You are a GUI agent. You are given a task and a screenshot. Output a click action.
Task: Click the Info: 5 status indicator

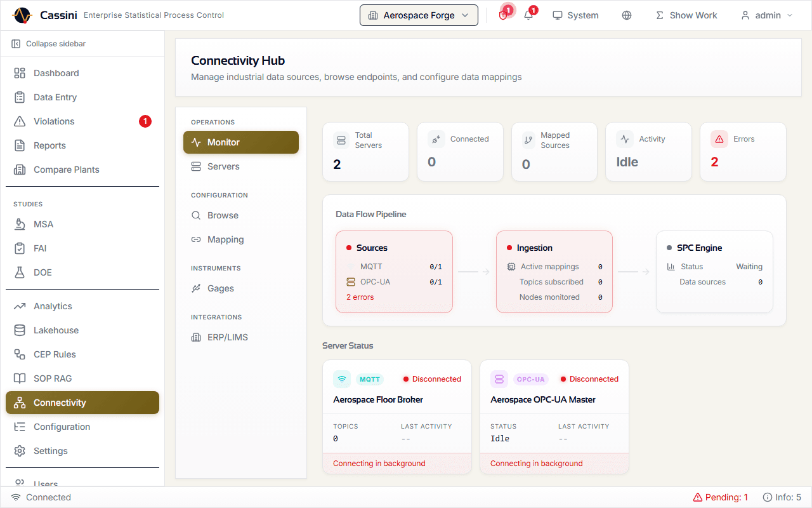point(782,497)
